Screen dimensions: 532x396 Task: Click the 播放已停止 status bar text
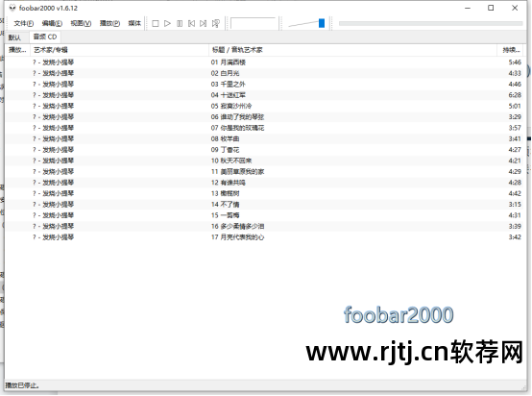tap(22, 385)
